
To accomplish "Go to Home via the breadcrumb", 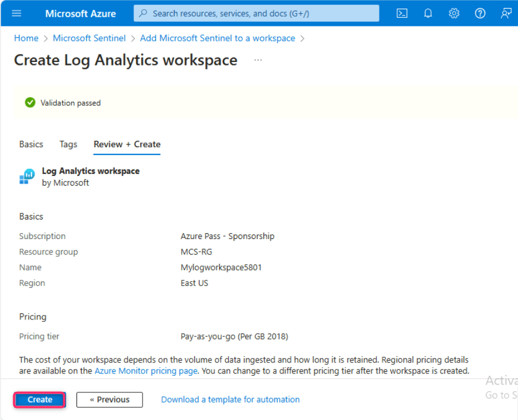I will tap(26, 38).
